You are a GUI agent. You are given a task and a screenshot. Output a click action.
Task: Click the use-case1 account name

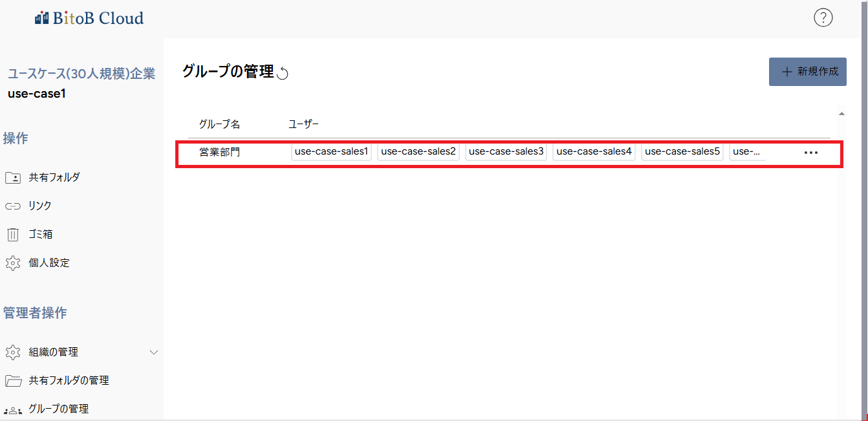[37, 94]
